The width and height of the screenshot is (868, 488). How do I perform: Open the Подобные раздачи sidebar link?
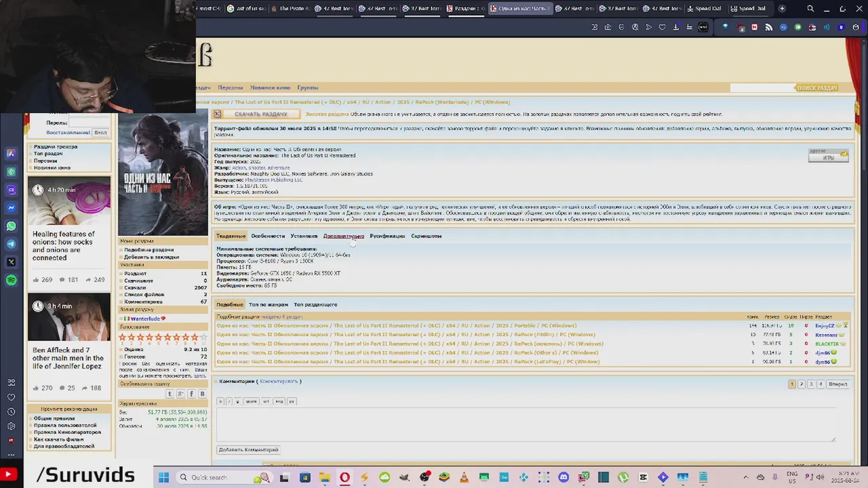coord(149,249)
